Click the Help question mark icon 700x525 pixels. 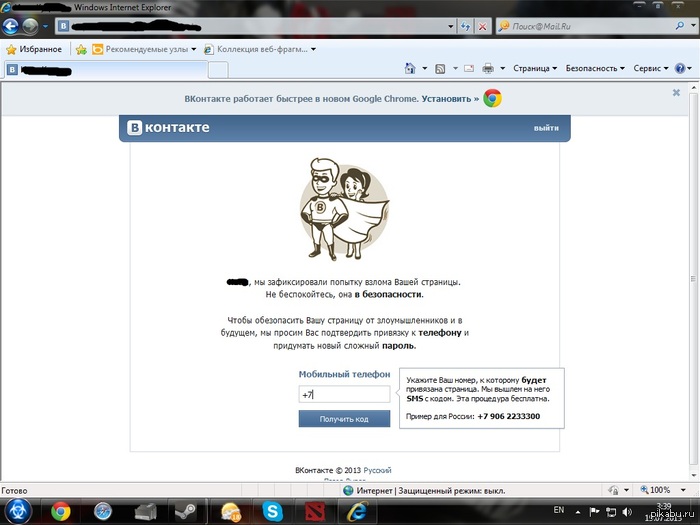coord(680,68)
